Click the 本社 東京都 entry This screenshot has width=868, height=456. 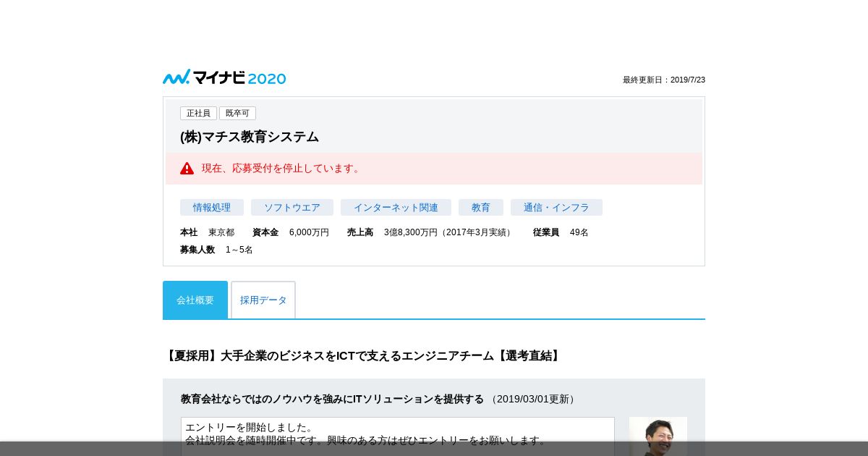[208, 232]
